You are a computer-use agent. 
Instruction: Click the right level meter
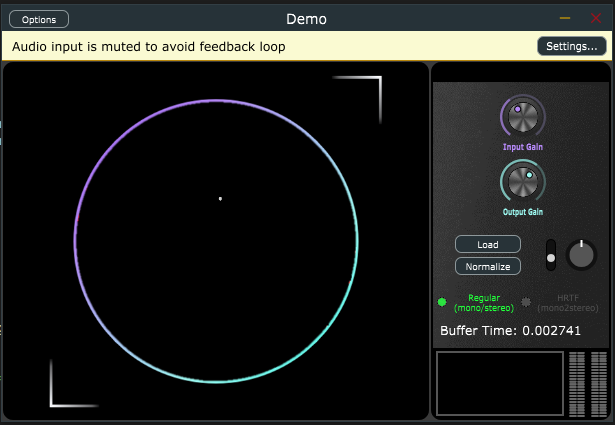pyautogui.click(x=599, y=384)
